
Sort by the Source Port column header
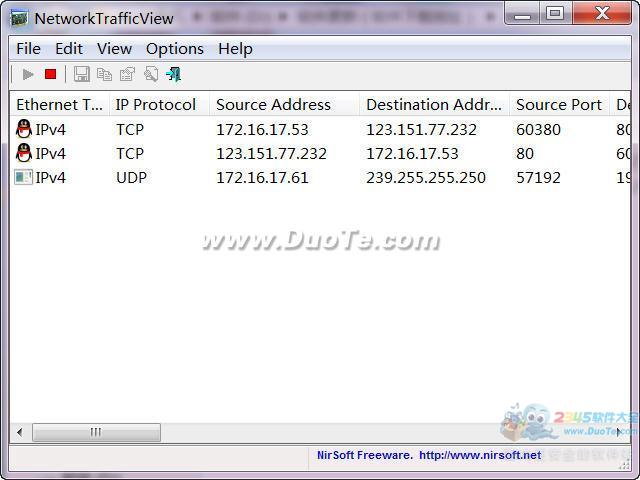(x=559, y=104)
